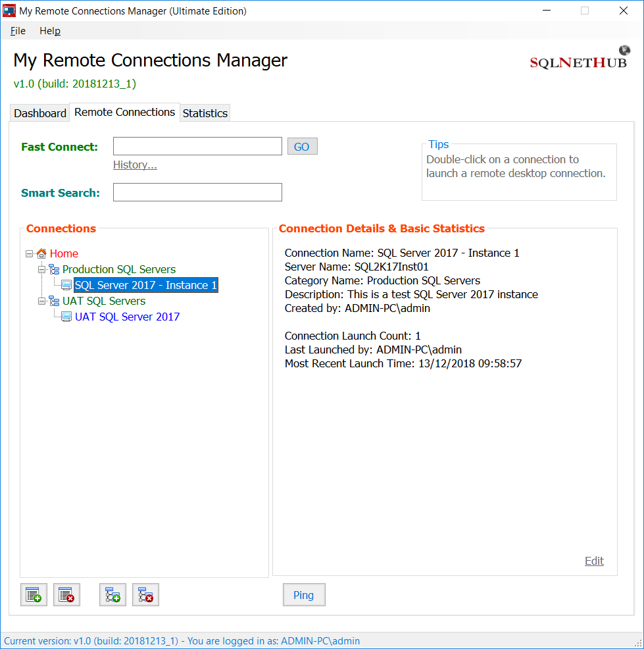Click the Edit link in connection details
Viewport: 644px width, 649px height.
coord(594,561)
